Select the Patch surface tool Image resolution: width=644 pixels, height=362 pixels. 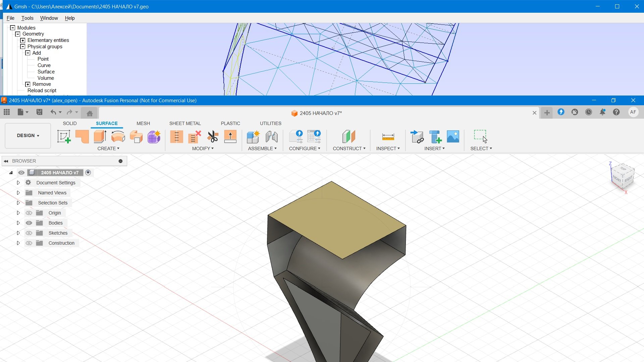[x=82, y=137]
